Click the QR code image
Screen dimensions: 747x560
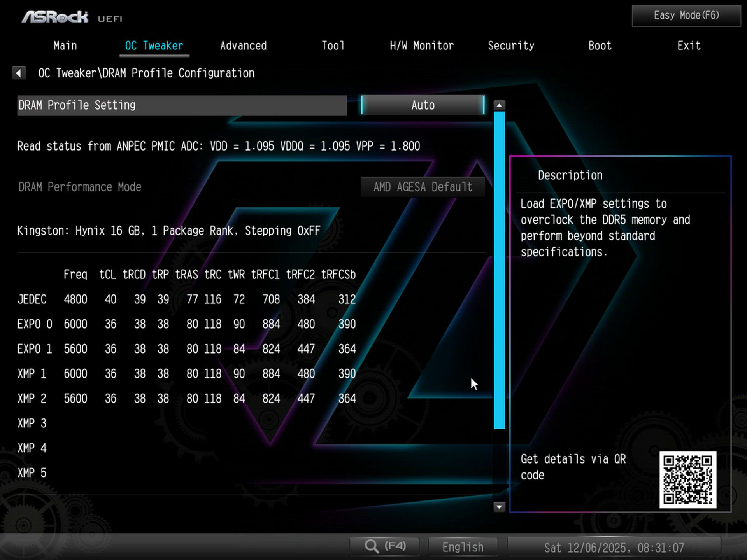coord(687,479)
